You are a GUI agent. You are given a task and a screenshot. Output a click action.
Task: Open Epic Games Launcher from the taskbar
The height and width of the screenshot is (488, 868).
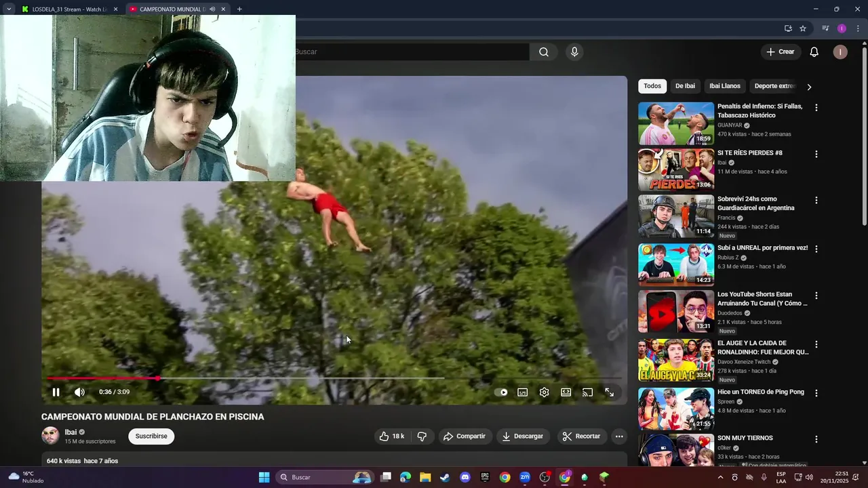(x=485, y=477)
